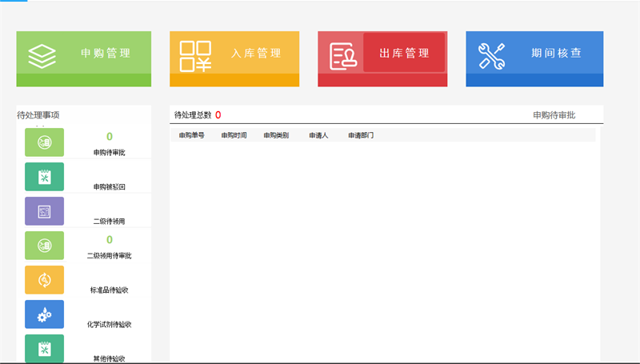Click the yellow 标准品待验收 icon
The image size is (640, 364).
click(44, 280)
